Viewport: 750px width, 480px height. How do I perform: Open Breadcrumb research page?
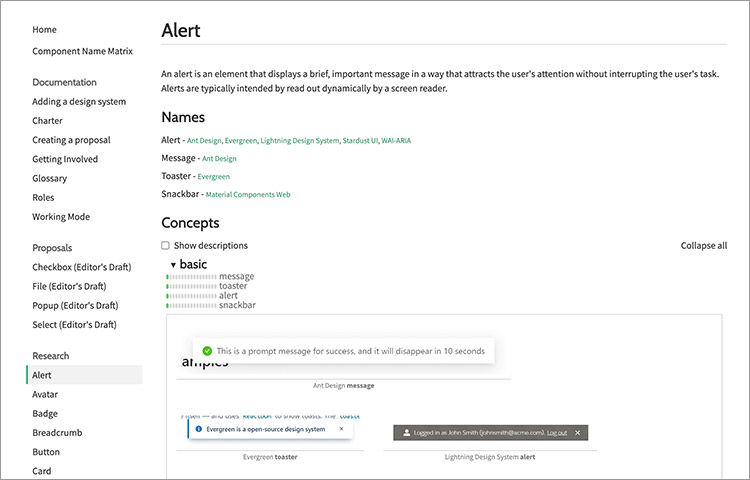(x=57, y=433)
